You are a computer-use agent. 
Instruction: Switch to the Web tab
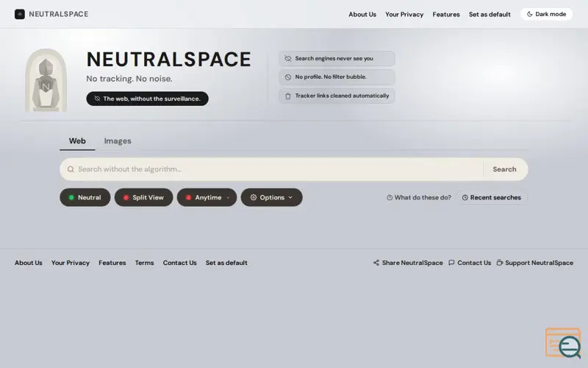click(77, 141)
